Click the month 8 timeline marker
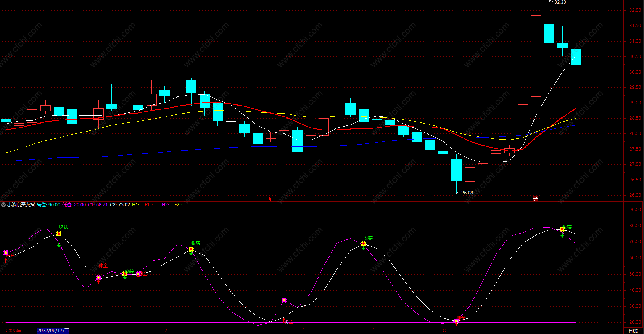Image resolution: width=644 pixels, height=334 pixels. tap(444, 331)
